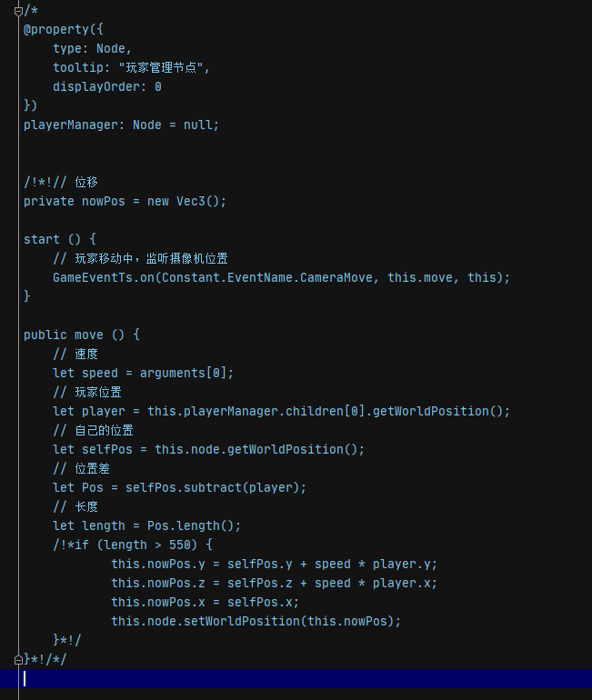
Task: Click the "start () {" method declaration
Action: (x=59, y=239)
